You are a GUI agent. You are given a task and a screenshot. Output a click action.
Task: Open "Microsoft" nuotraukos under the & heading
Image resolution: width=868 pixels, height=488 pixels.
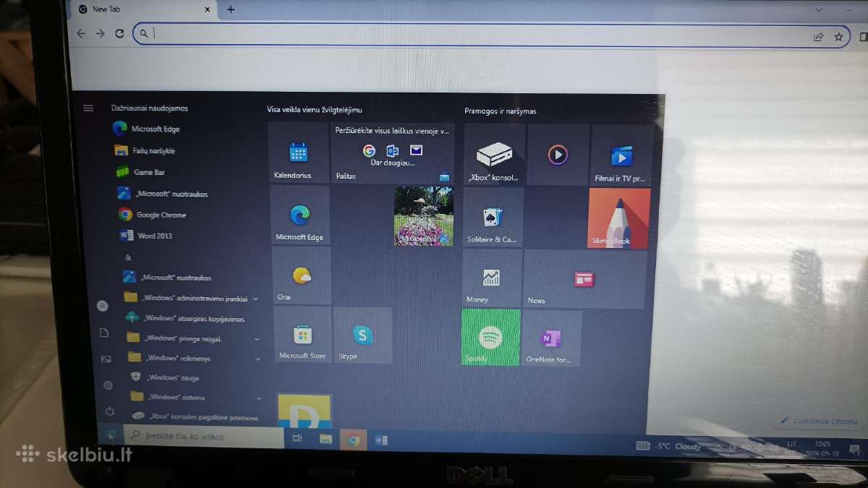click(x=168, y=277)
